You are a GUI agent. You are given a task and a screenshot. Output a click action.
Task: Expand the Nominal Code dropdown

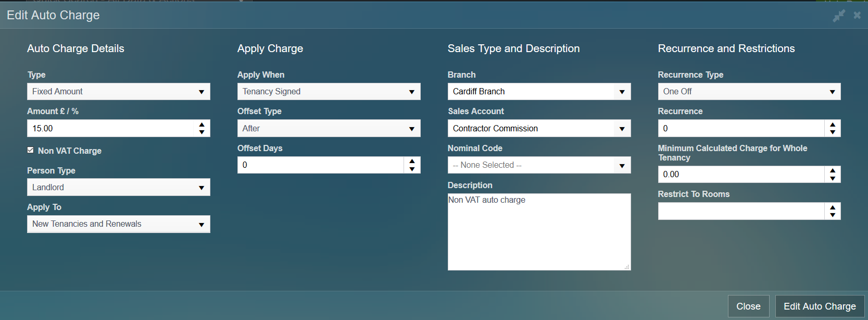pyautogui.click(x=539, y=165)
